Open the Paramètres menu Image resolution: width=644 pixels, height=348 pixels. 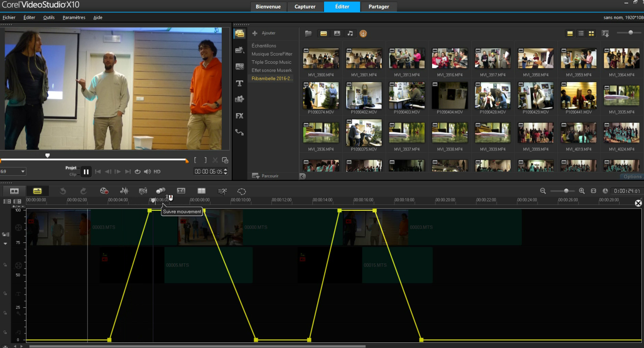pos(74,18)
